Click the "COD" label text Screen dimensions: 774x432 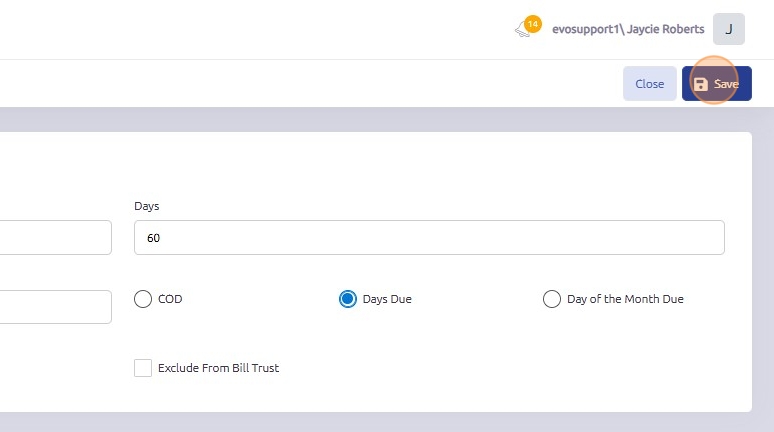(170, 299)
